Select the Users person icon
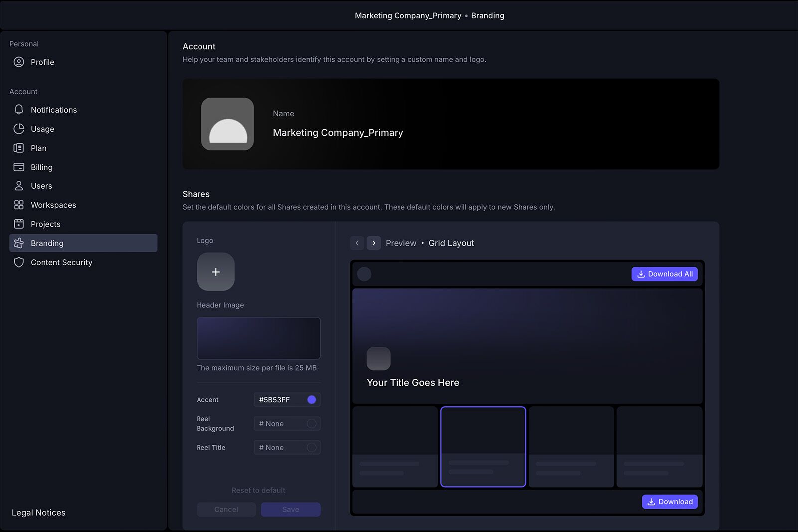This screenshot has width=798, height=532. [19, 185]
